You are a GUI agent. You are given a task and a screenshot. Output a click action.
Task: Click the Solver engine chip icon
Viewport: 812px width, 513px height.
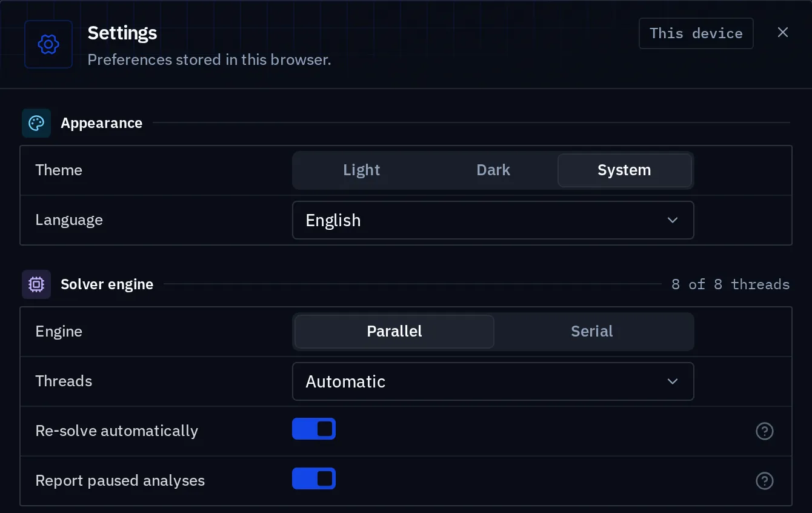click(36, 284)
